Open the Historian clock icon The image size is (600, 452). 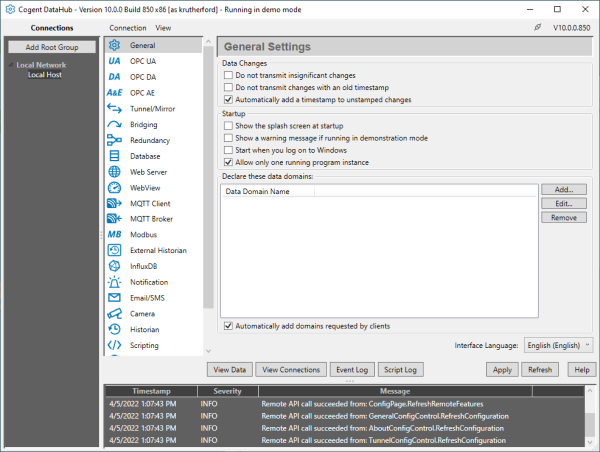(114, 330)
